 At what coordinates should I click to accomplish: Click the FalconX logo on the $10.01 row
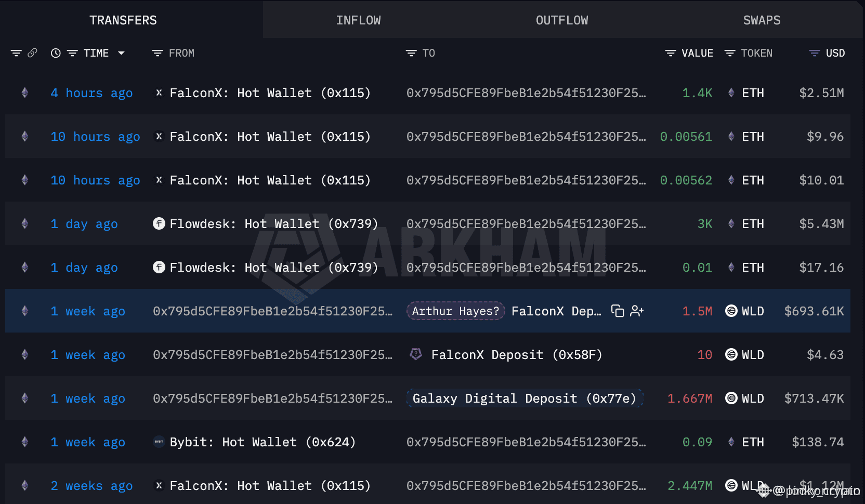point(159,180)
